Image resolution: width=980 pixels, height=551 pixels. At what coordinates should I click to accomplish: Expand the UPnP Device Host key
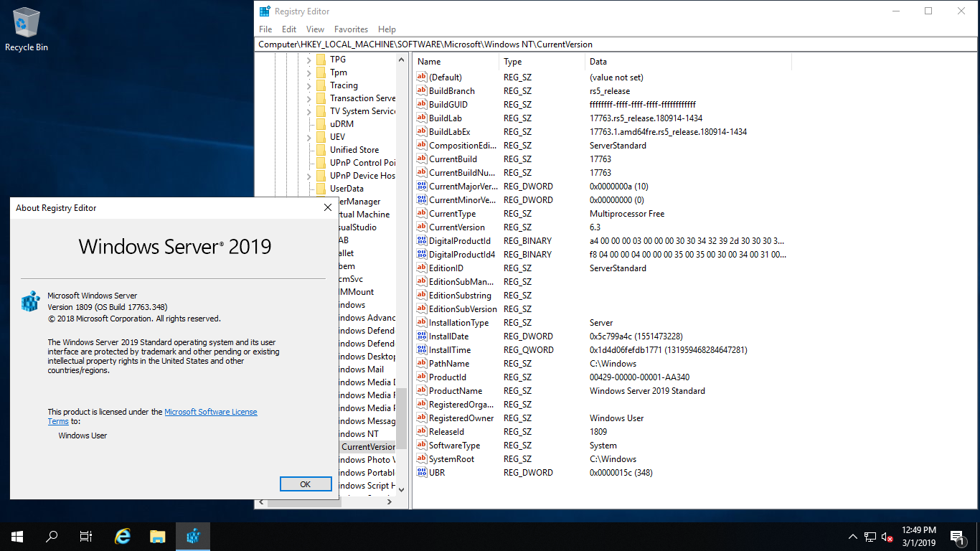point(309,176)
